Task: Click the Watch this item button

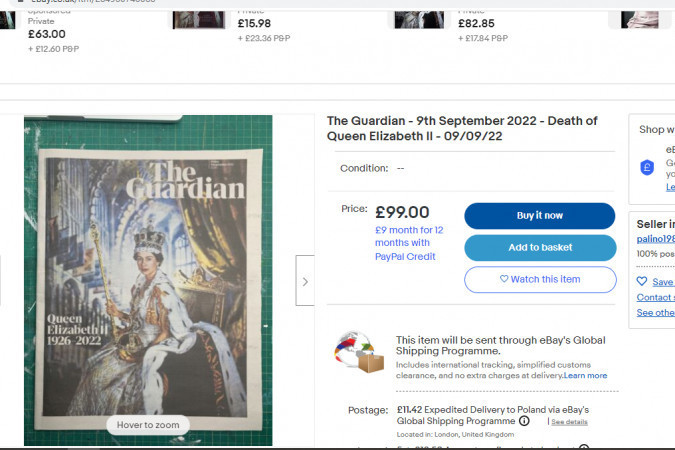Action: [539, 279]
